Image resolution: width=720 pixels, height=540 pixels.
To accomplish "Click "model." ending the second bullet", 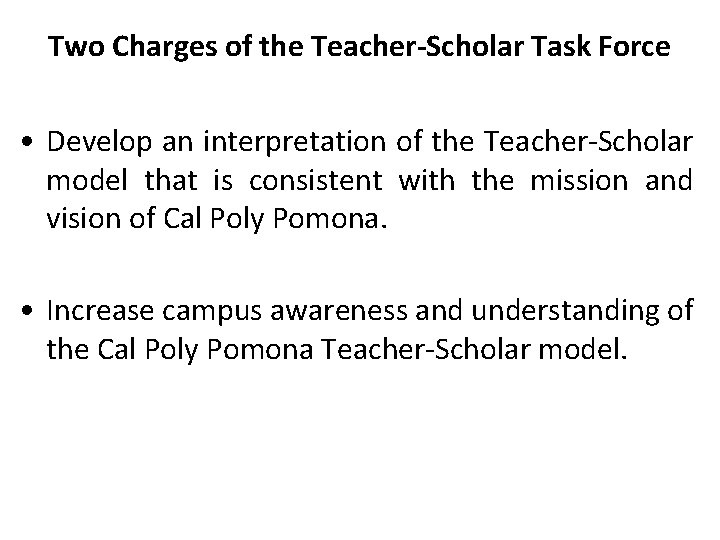I will [x=582, y=349].
